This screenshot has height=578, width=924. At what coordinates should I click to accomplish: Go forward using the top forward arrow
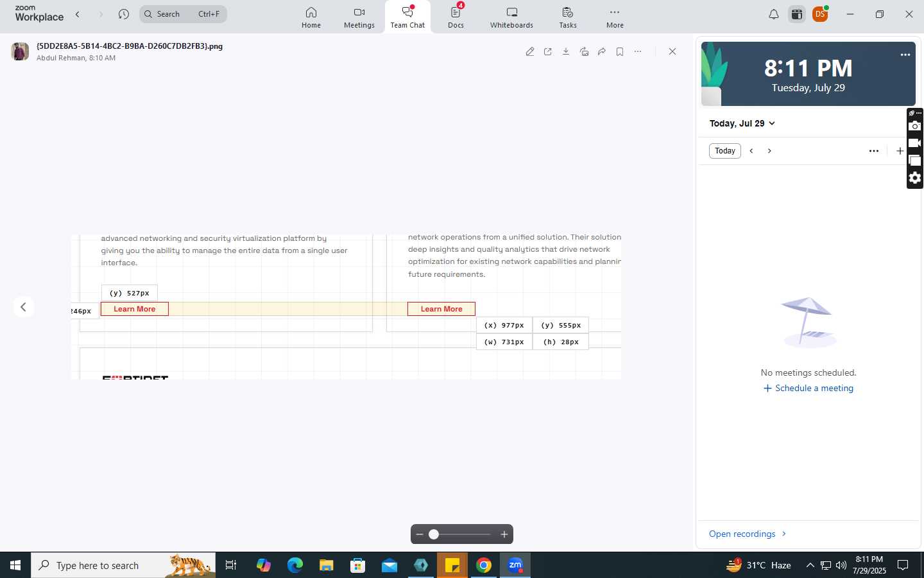(x=101, y=14)
